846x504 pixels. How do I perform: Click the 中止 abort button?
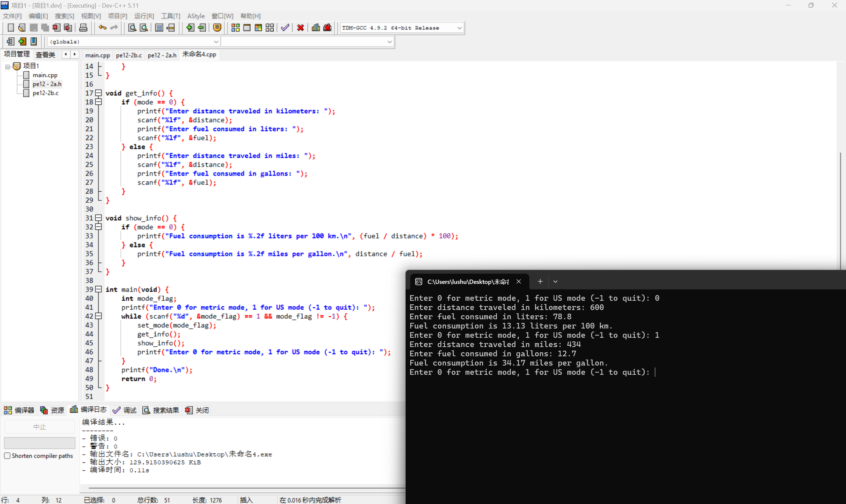(x=39, y=427)
